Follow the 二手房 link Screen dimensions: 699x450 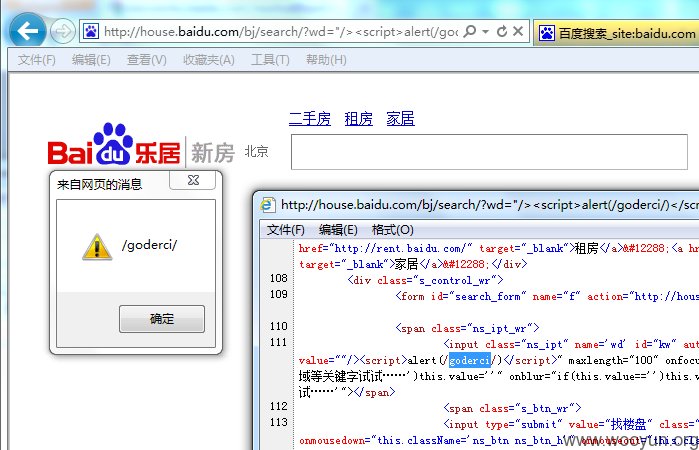(310, 119)
